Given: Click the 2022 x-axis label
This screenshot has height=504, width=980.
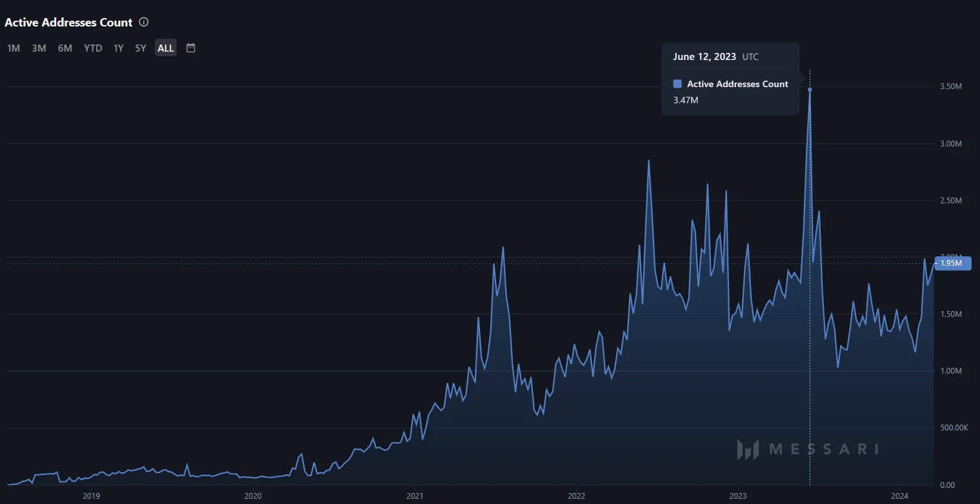Looking at the screenshot, I should pos(576,496).
